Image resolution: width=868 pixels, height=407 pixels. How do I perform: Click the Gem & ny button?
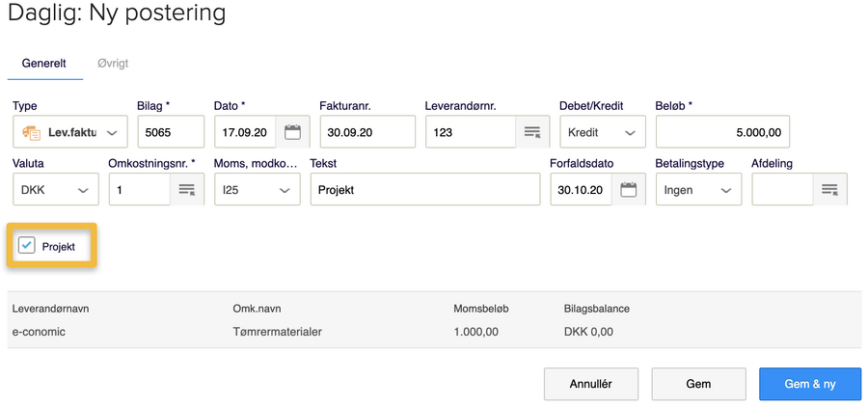click(x=809, y=384)
